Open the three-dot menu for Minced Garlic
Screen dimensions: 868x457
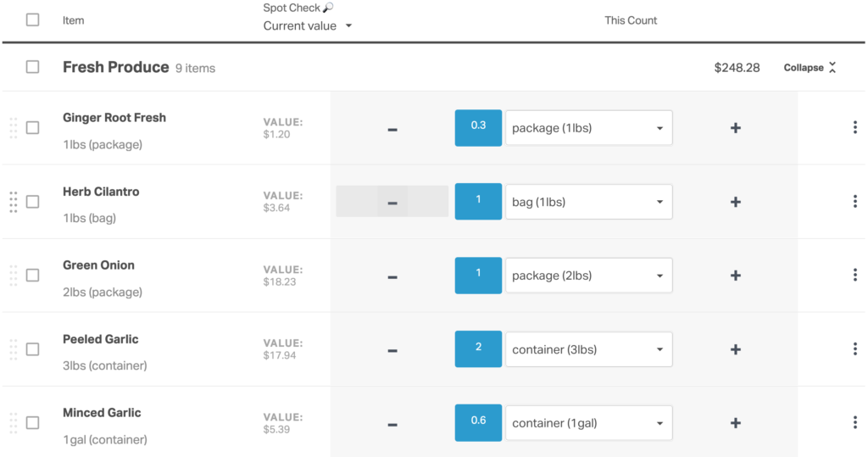(x=854, y=423)
